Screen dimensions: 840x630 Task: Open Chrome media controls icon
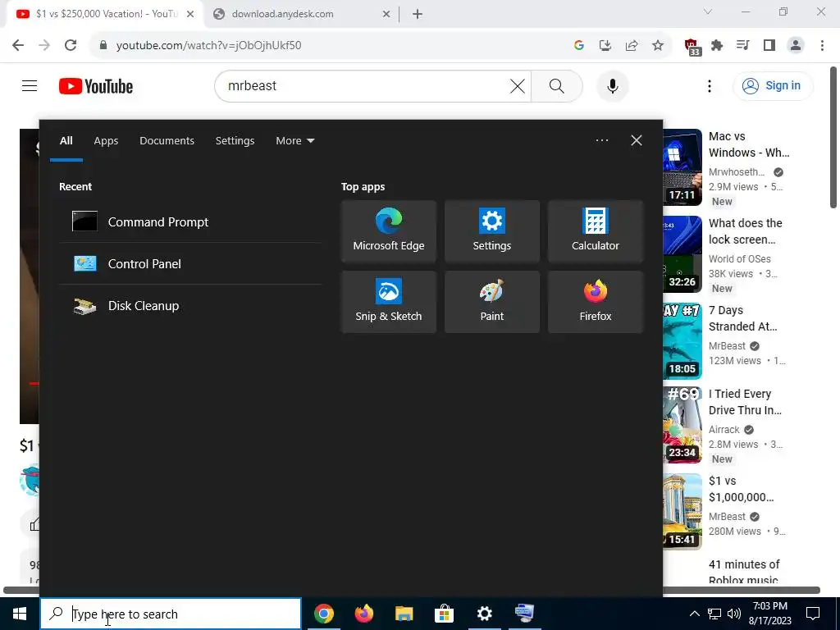pyautogui.click(x=743, y=46)
